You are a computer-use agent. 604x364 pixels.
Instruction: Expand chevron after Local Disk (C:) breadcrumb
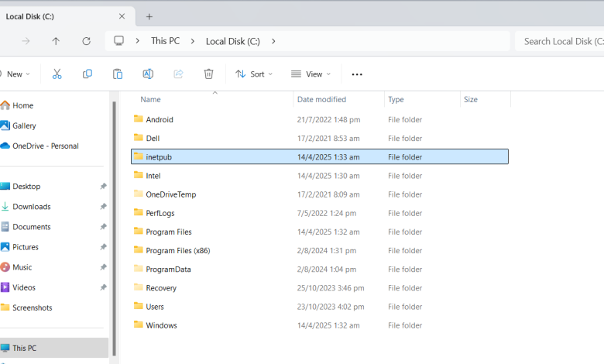point(273,41)
